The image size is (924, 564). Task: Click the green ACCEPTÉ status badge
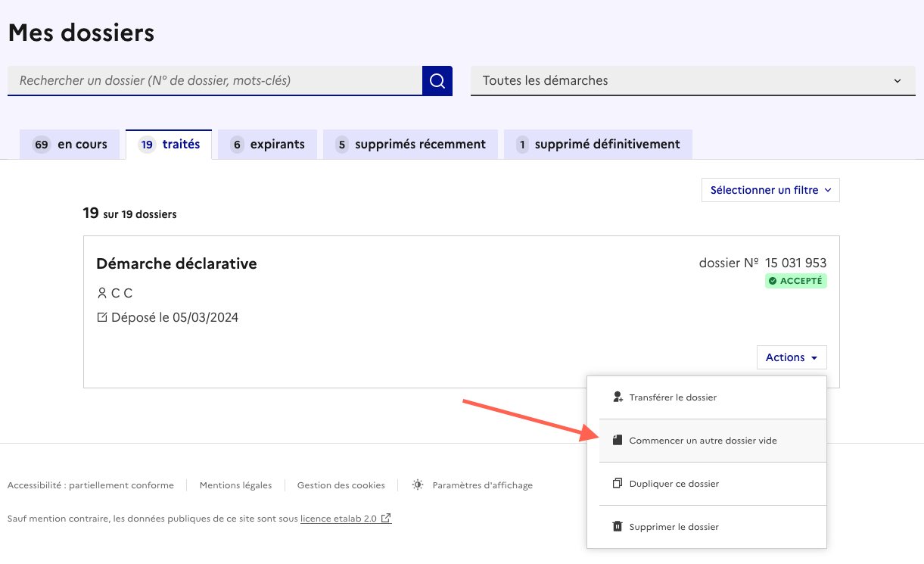[795, 281]
